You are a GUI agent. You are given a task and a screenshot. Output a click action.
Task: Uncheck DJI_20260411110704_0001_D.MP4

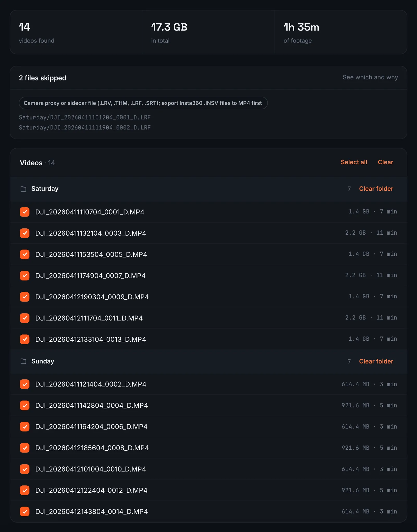coord(24,212)
